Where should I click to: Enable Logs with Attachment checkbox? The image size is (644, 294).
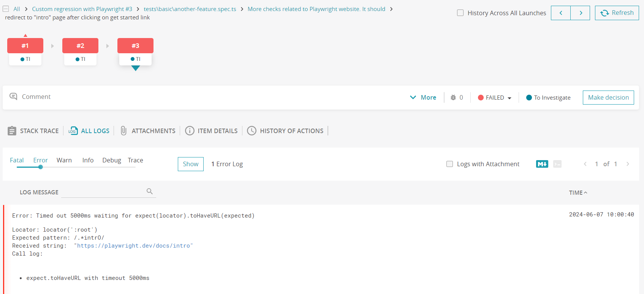(449, 164)
